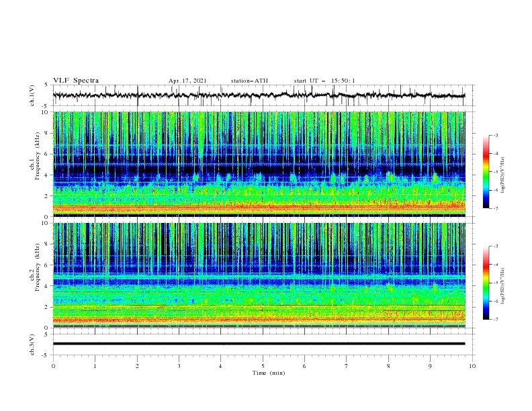Click the time axis tick label '10'
The image size is (532, 411).
click(472, 366)
